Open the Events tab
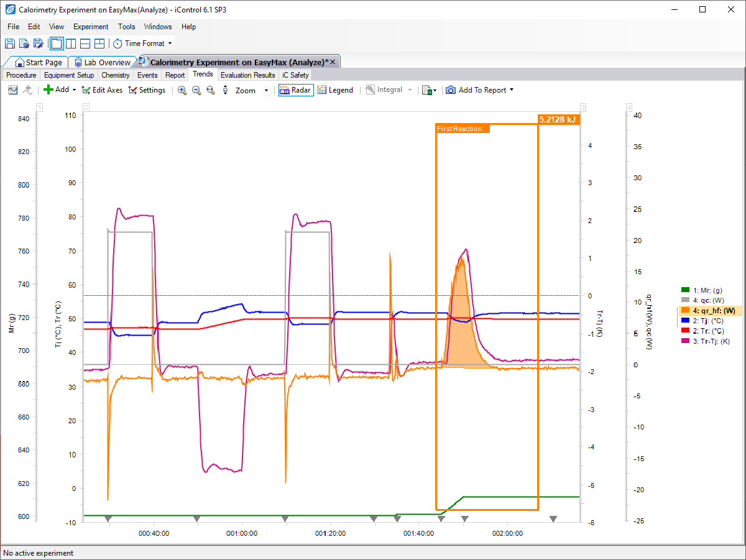The width and height of the screenshot is (746, 560). pyautogui.click(x=147, y=75)
